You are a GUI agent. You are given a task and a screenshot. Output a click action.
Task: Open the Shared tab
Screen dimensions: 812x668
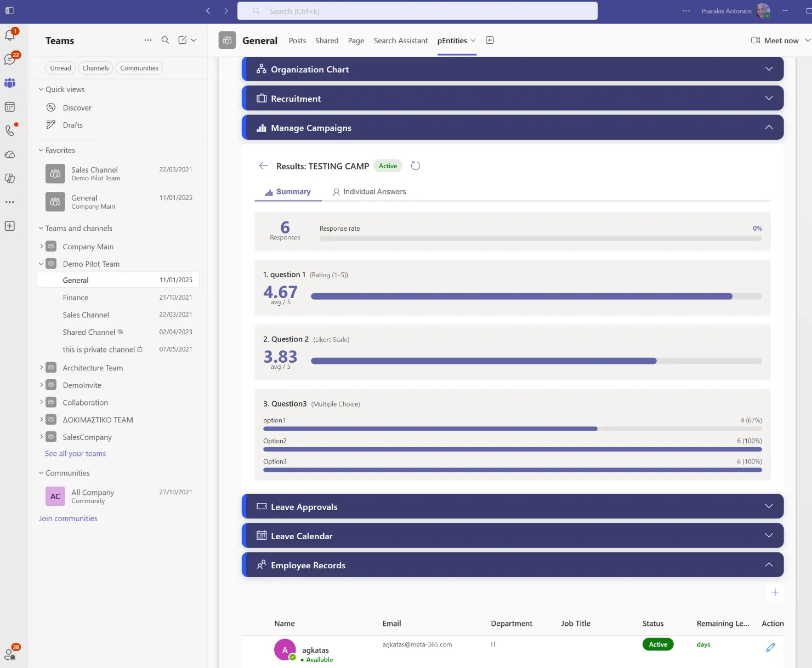click(327, 41)
